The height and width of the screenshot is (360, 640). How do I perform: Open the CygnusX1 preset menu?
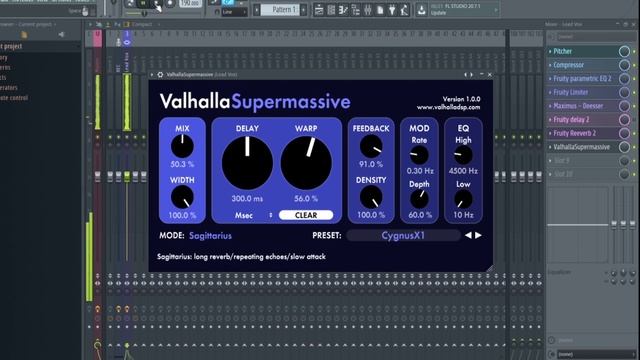403,236
